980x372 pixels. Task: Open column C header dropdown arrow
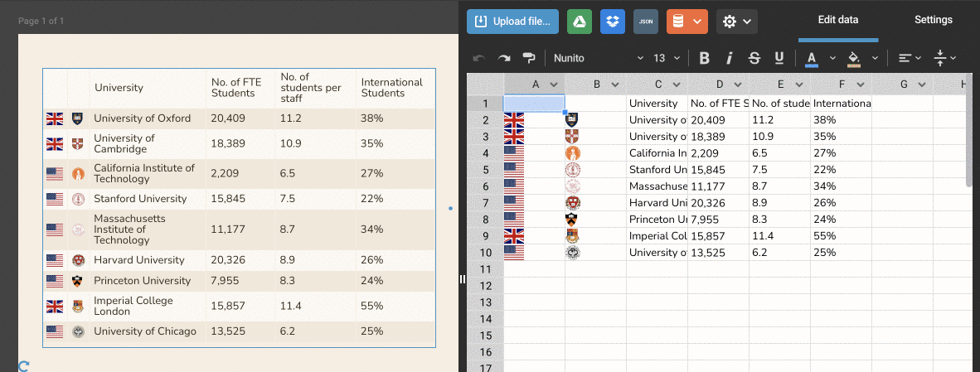pyautogui.click(x=677, y=85)
